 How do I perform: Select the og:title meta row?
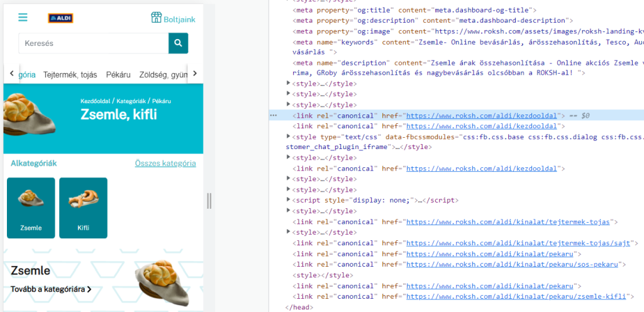coord(414,9)
